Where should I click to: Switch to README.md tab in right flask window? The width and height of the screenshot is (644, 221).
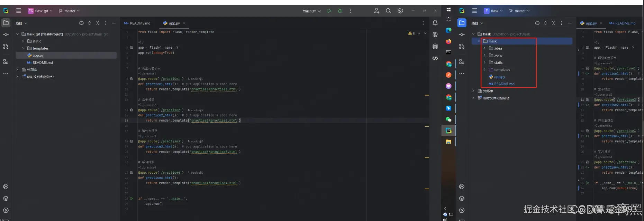[x=622, y=23]
